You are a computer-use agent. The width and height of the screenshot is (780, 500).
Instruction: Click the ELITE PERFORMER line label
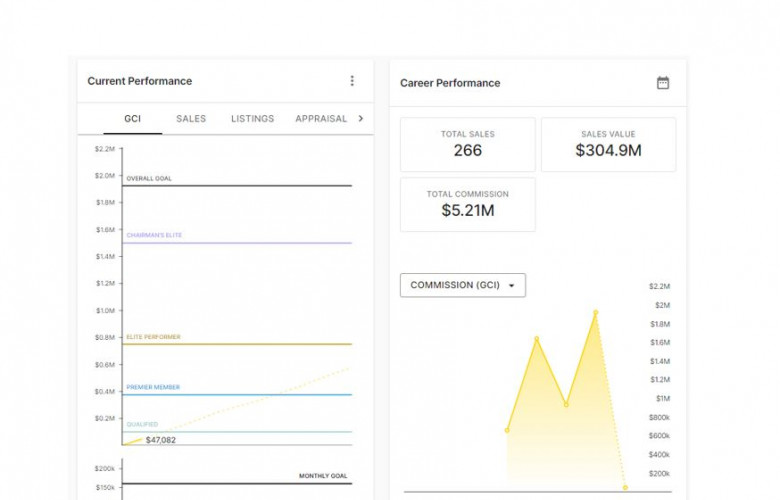click(x=153, y=337)
